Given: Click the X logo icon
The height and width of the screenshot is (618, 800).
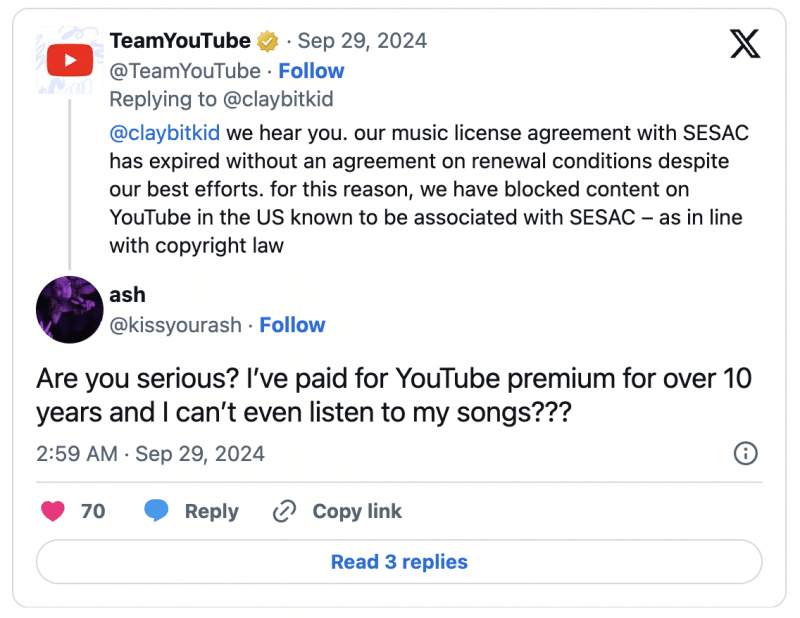Looking at the screenshot, I should coord(744,44).
